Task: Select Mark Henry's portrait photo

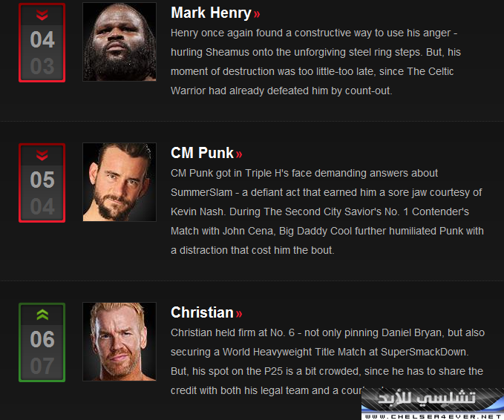Action: (120, 42)
